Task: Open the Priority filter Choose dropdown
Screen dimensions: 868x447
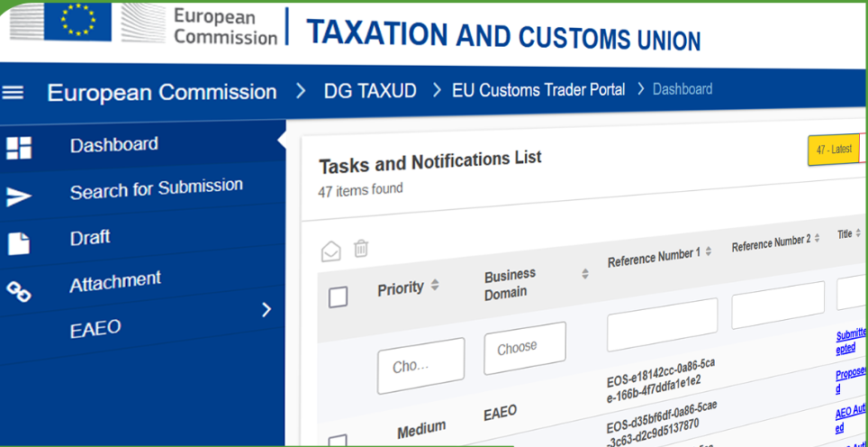Action: tap(420, 366)
